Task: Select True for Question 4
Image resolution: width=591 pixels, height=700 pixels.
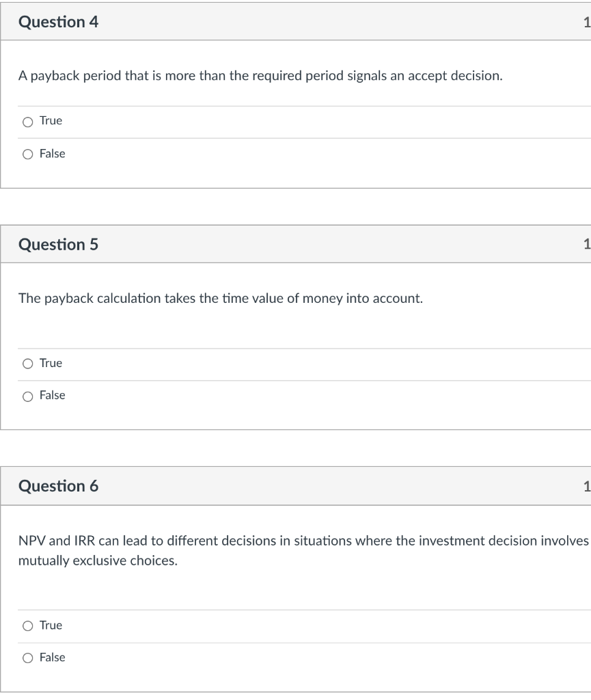Action: 27,120
